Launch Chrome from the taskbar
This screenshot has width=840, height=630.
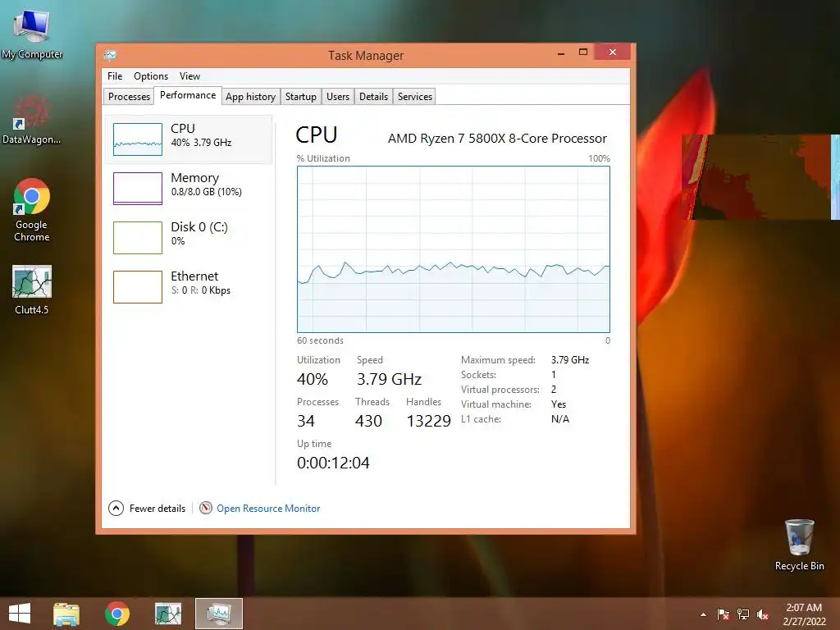point(116,614)
